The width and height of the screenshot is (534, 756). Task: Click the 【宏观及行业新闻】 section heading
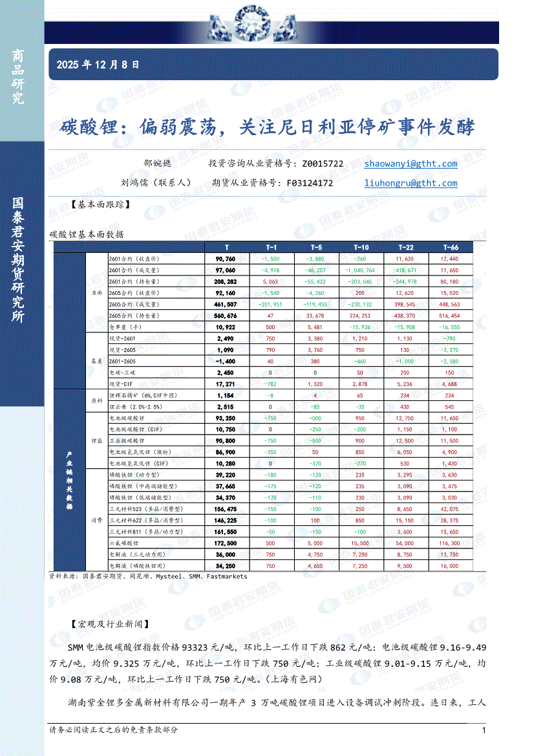point(107,624)
